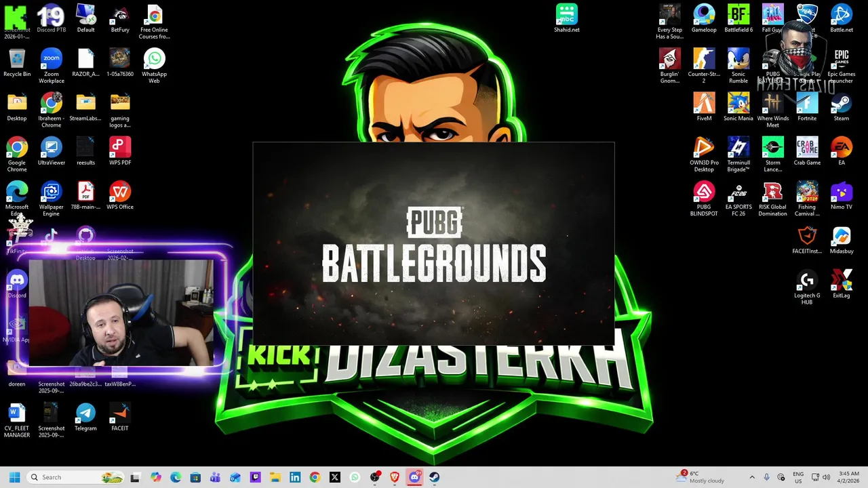Open the Telegram desktop shortcut
The image size is (868, 488).
point(85,418)
